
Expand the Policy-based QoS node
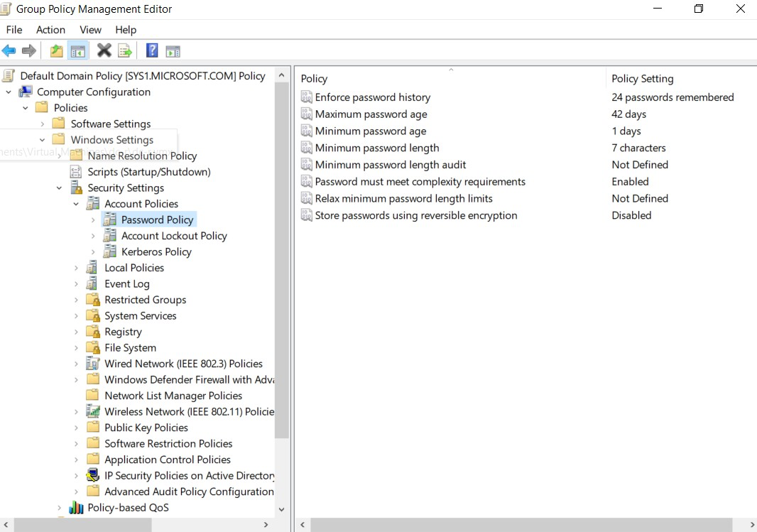point(59,507)
